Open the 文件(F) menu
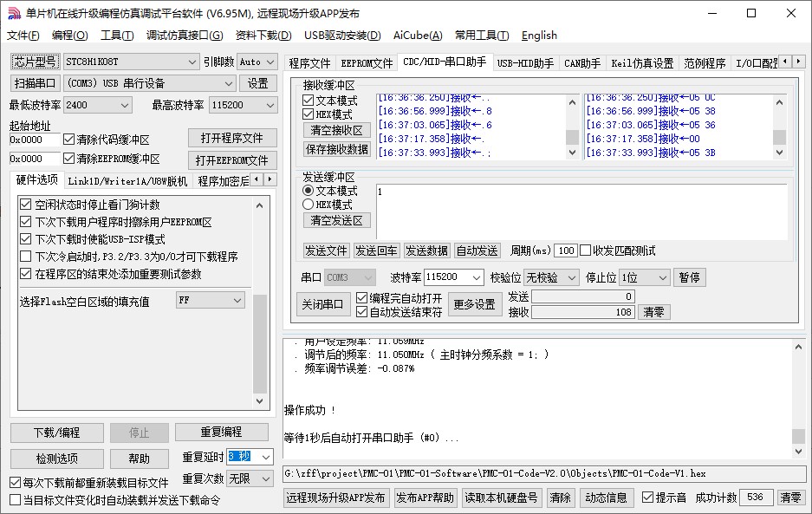 click(23, 36)
